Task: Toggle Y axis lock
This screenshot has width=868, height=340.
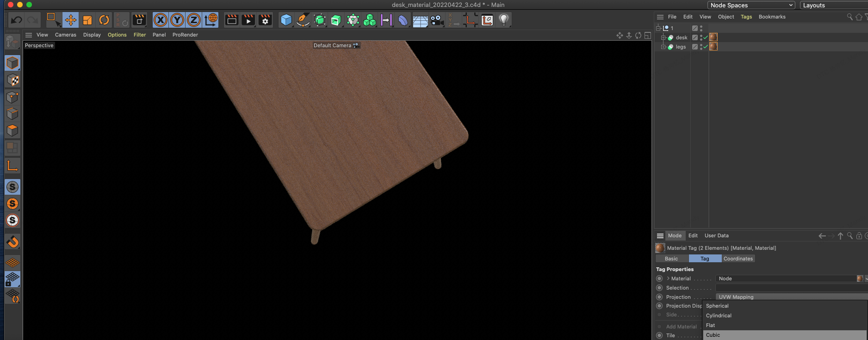Action: tap(177, 20)
